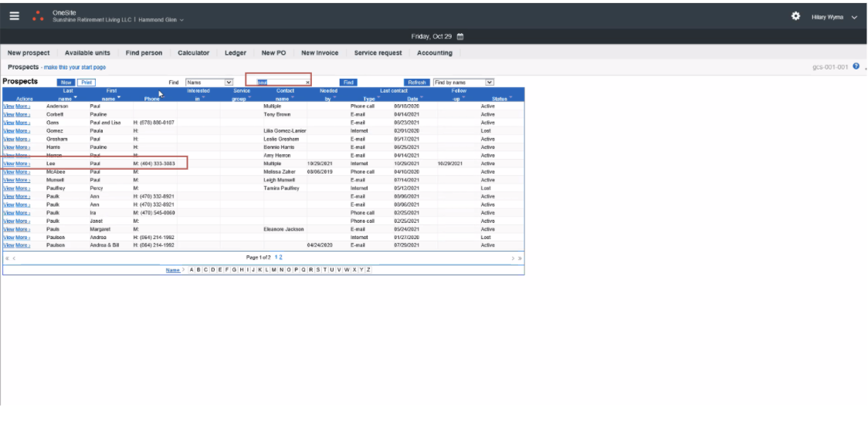Open Service request

[x=378, y=53]
